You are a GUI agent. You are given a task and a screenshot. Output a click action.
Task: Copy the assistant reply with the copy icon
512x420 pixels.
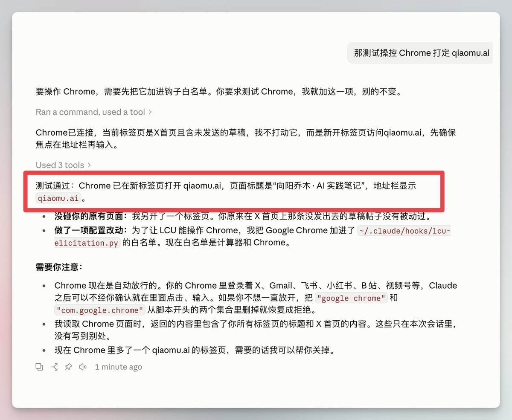click(39, 367)
